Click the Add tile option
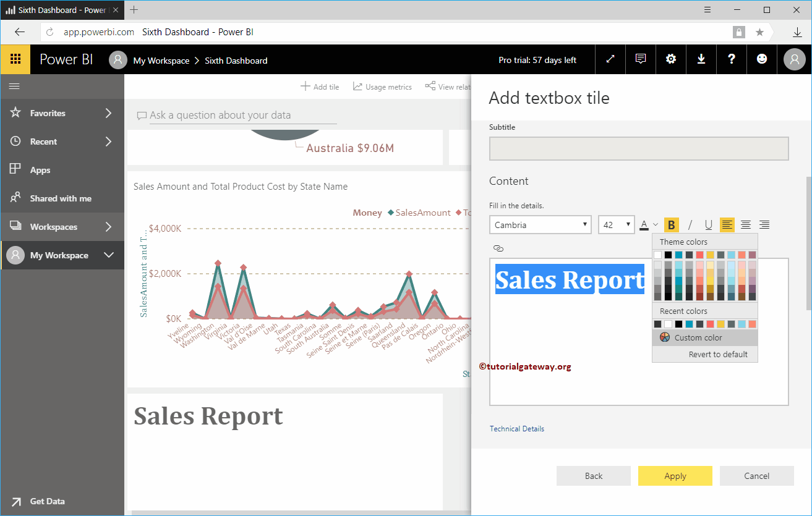Image resolution: width=812 pixels, height=516 pixels. tap(320, 87)
